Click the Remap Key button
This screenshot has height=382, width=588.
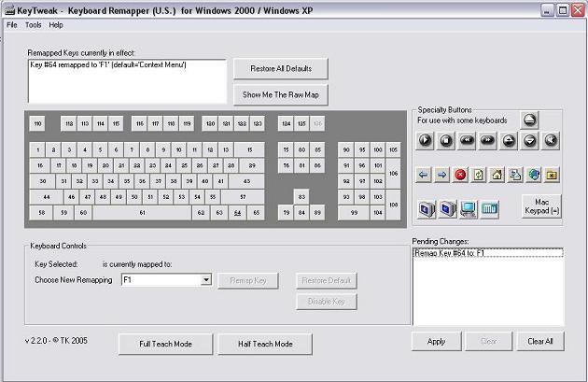pyautogui.click(x=248, y=280)
